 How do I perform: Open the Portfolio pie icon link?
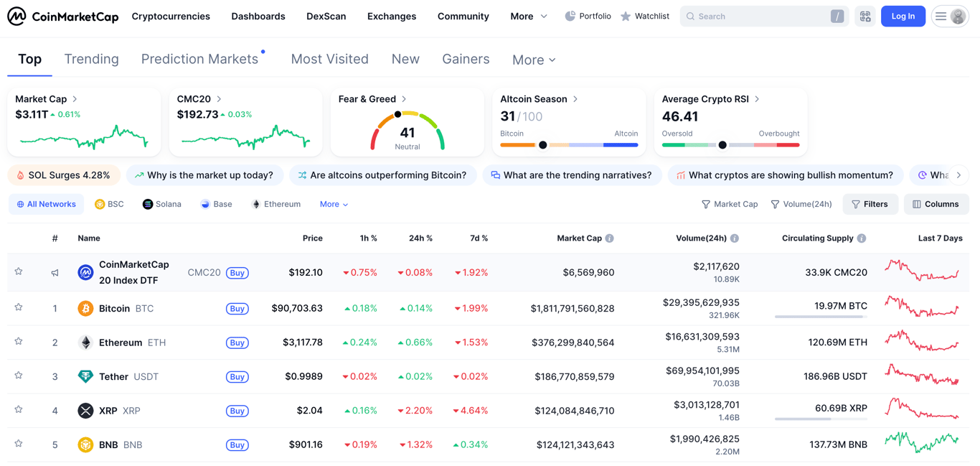588,16
